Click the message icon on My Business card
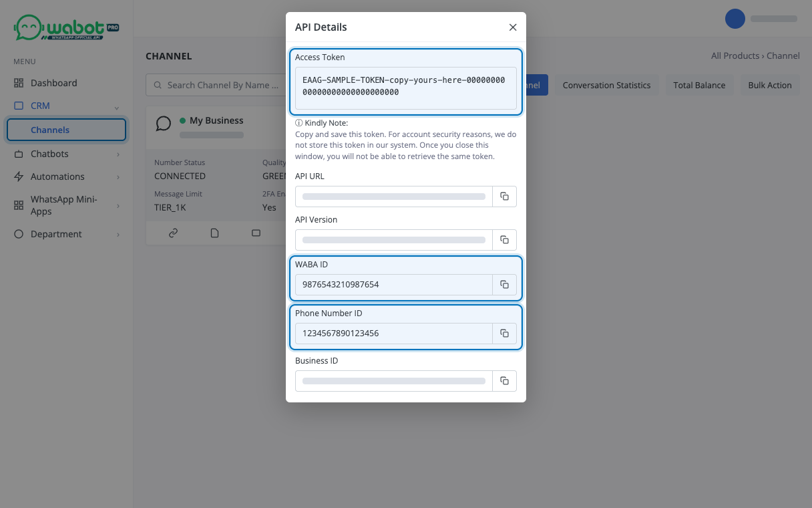Screen dimensions: 812x508 point(256,233)
